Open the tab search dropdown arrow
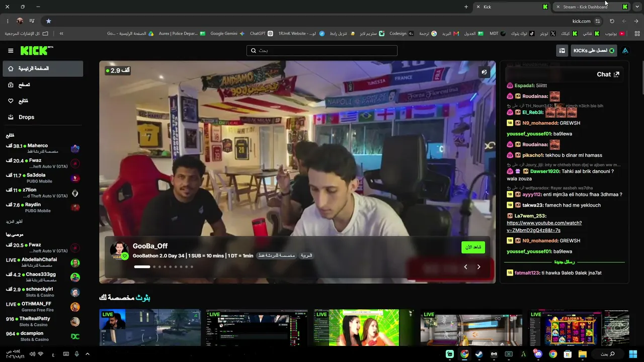Screen dimensions: 644x362 click(637, 7)
